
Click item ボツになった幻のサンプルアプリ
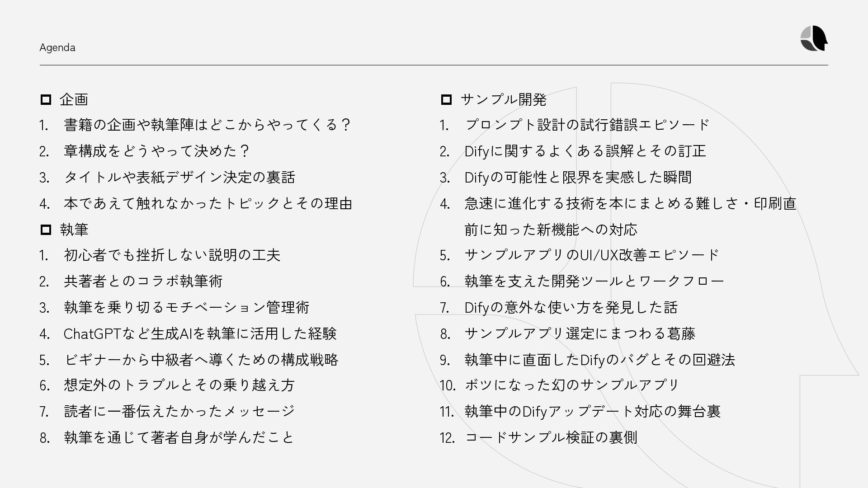point(572,385)
